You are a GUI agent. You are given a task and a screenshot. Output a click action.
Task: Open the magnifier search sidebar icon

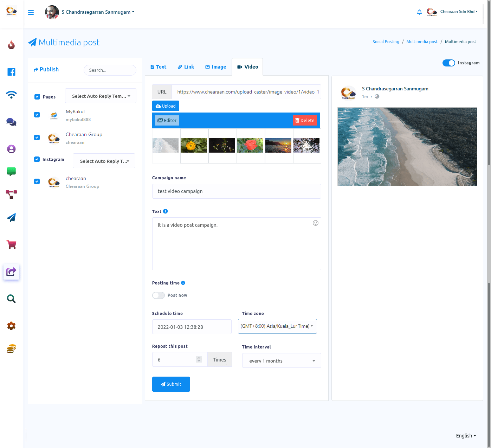click(x=11, y=299)
